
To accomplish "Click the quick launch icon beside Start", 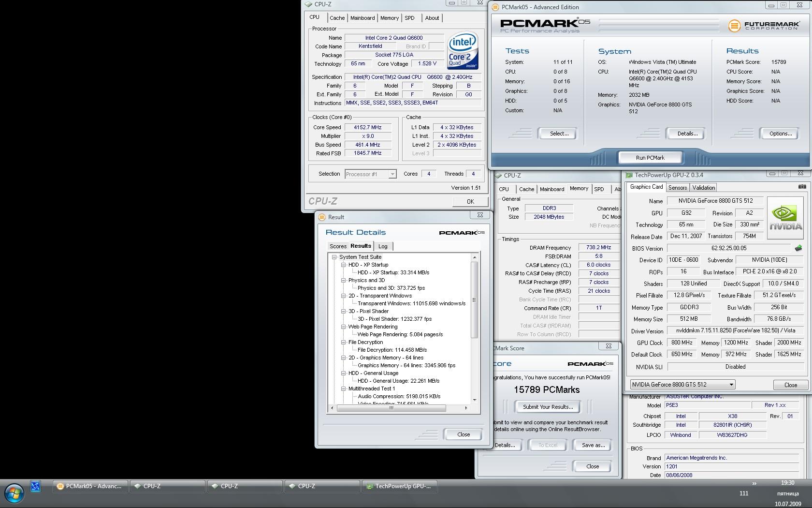I will coord(36,486).
